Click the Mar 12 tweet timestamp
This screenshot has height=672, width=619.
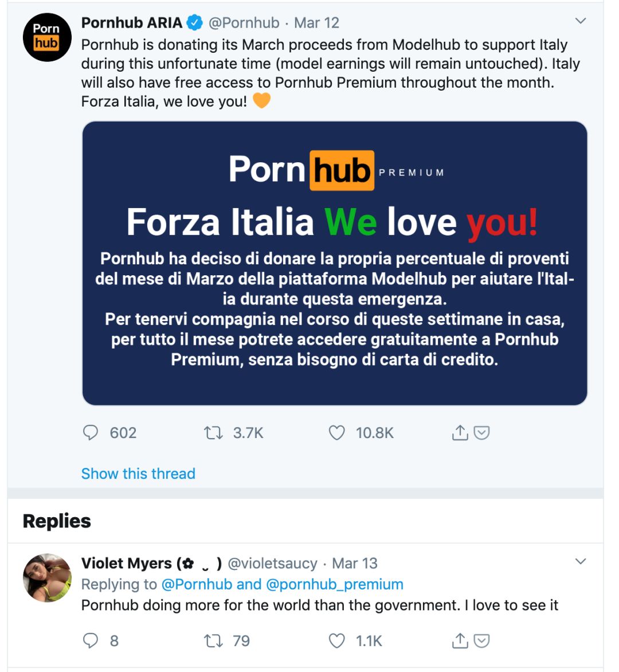click(316, 23)
